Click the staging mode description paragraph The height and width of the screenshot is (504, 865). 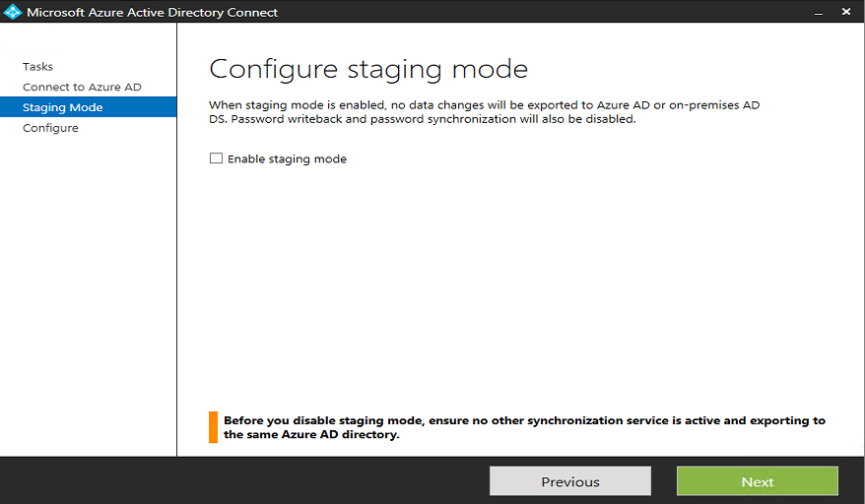[x=484, y=112]
